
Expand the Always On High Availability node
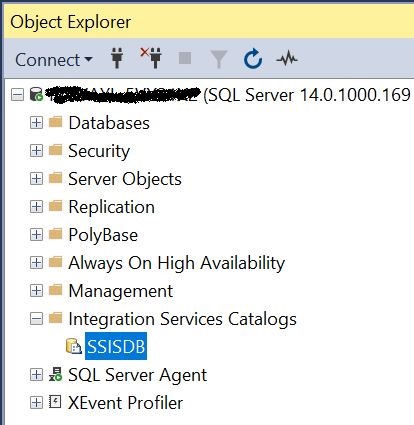pyautogui.click(x=36, y=263)
